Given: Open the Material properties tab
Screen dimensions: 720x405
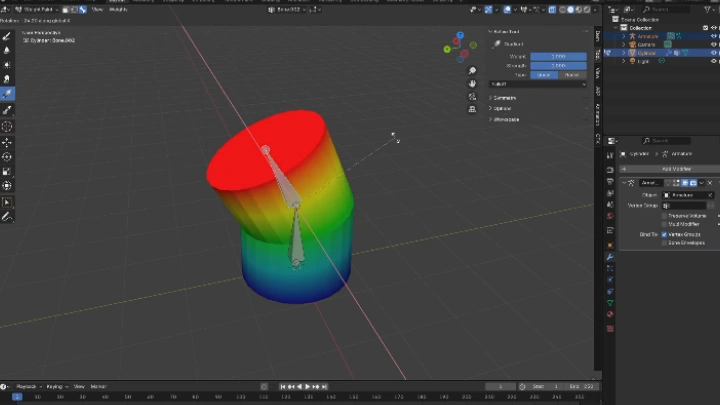Looking at the screenshot, I should coord(610,315).
